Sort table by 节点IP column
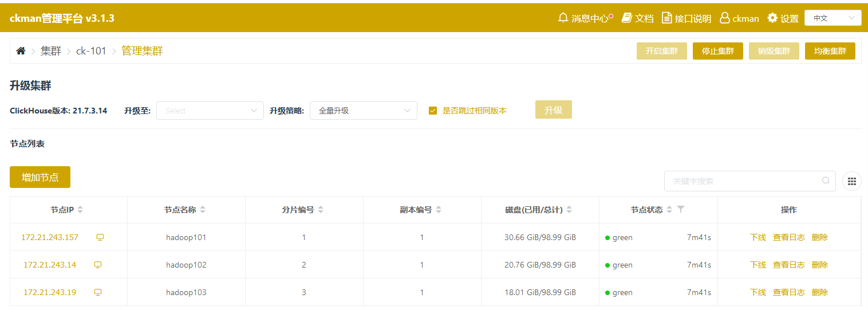The image size is (868, 310). pyautogui.click(x=80, y=210)
